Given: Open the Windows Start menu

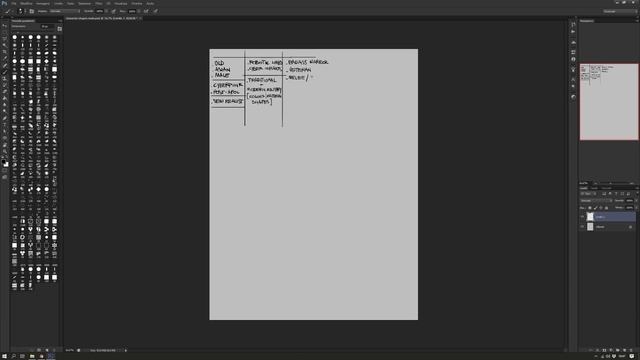Looking at the screenshot, I should pyautogui.click(x=4, y=356).
